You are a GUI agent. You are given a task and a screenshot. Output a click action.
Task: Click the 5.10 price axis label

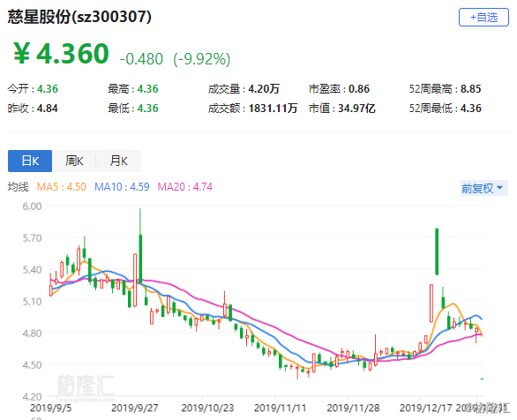click(32, 301)
